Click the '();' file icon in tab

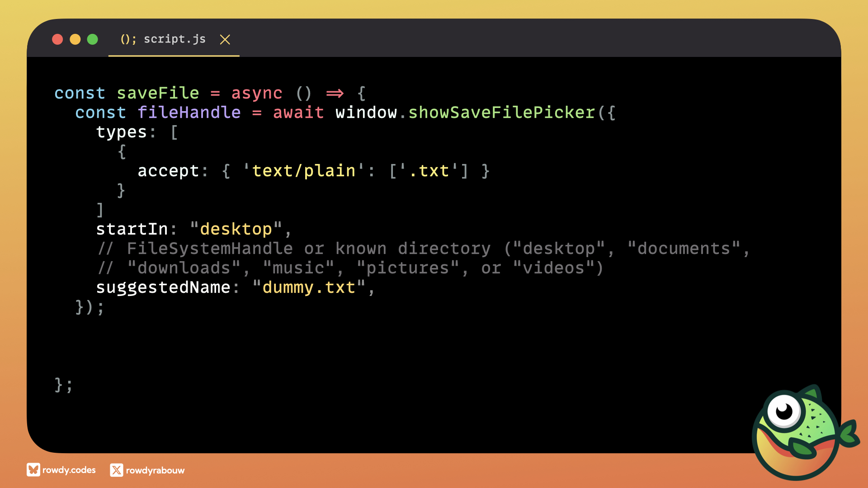pos(128,39)
